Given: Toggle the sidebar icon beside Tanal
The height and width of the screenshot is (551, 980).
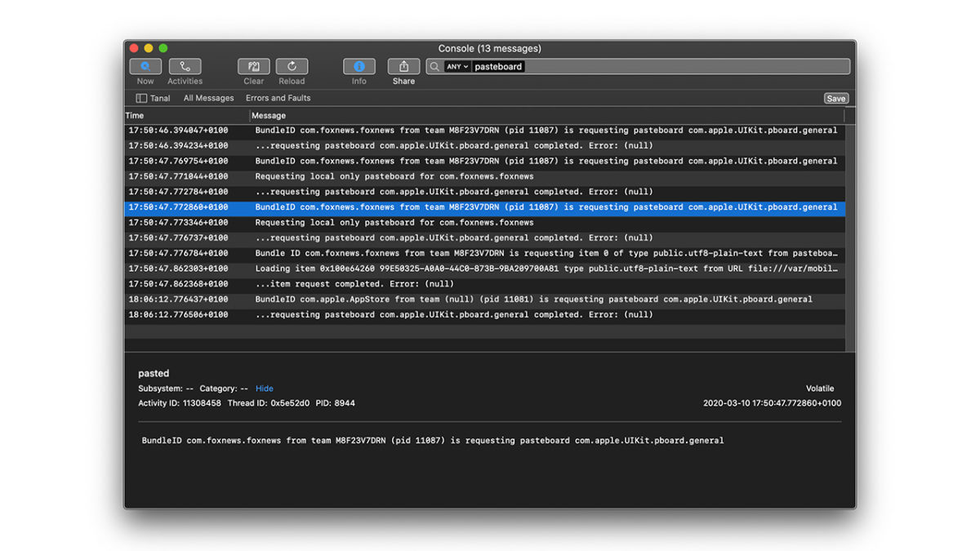Looking at the screenshot, I should (141, 98).
